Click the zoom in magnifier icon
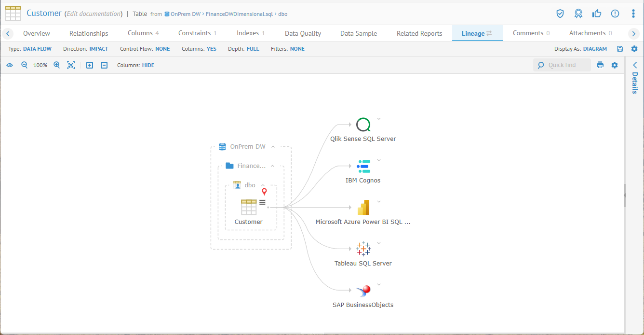This screenshot has height=335, width=644. [56, 65]
